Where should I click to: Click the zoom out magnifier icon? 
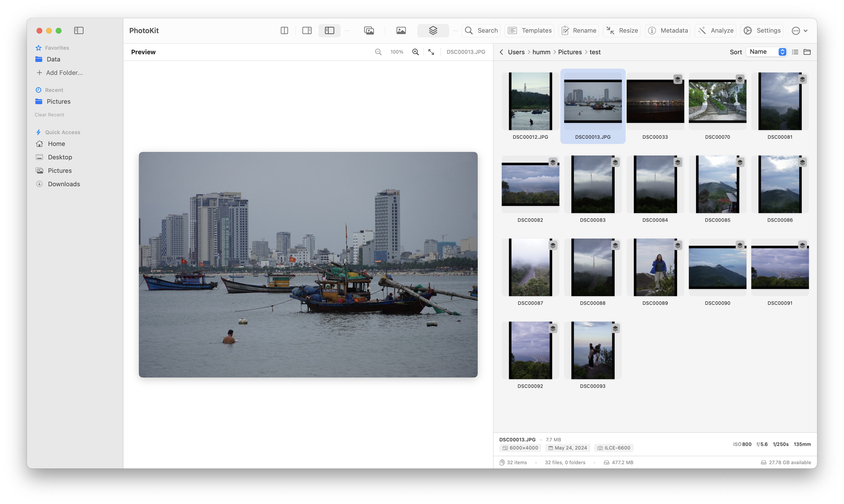[378, 52]
